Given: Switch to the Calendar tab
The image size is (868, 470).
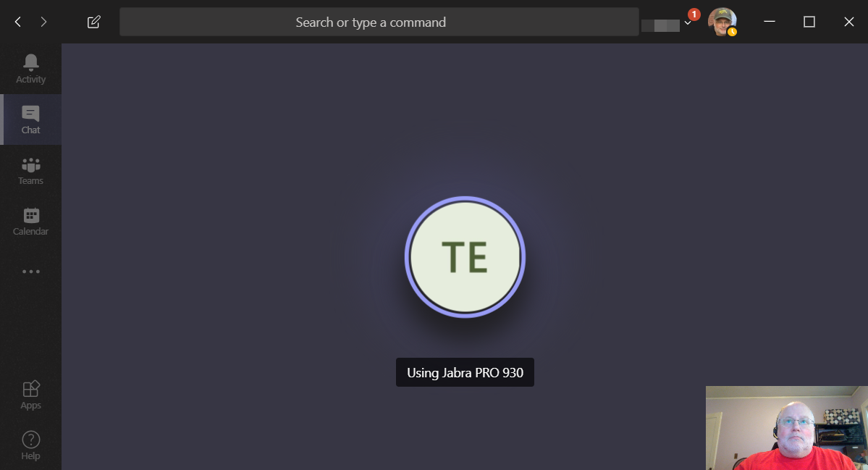Looking at the screenshot, I should click(x=30, y=221).
